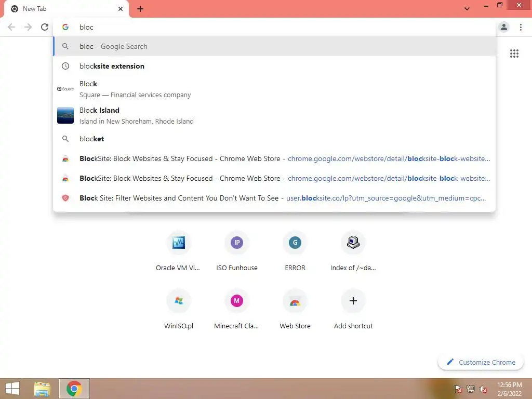The image size is (532, 399).
Task: Select Block Island suggestion
Action: pyautogui.click(x=274, y=115)
